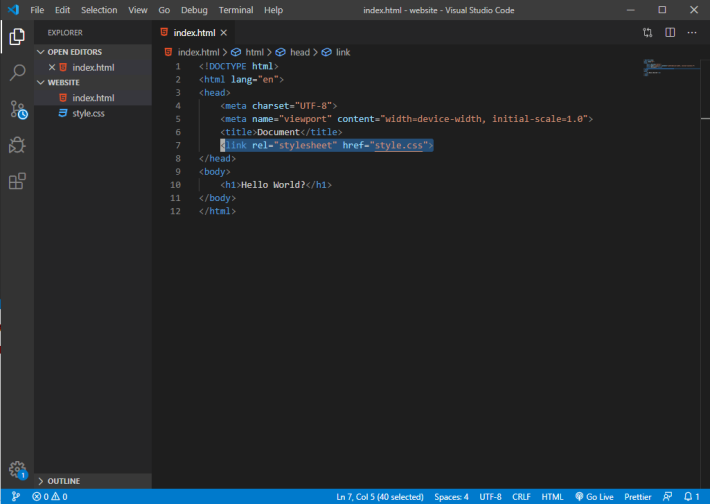
Task: Click the style.css href link in code
Action: [x=398, y=145]
